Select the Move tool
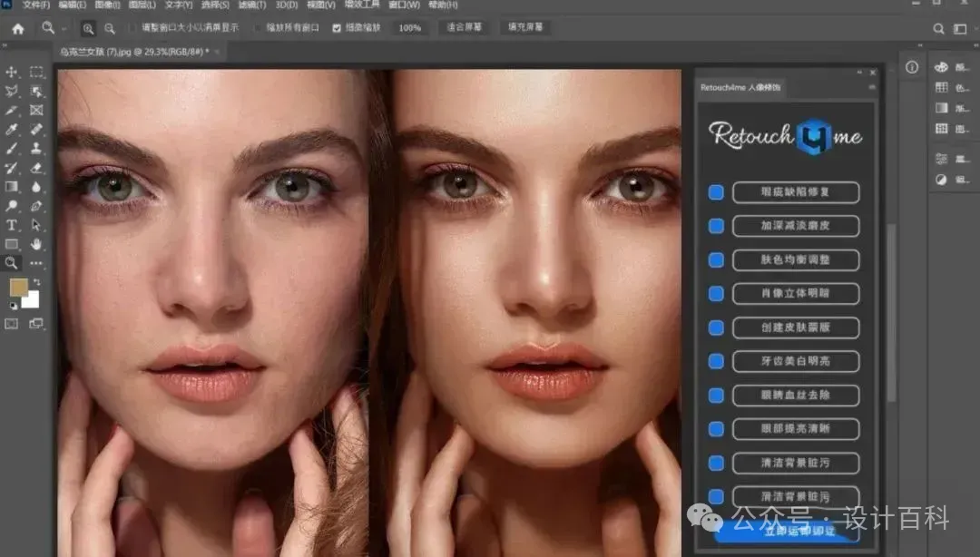The height and width of the screenshot is (557, 980). [13, 72]
